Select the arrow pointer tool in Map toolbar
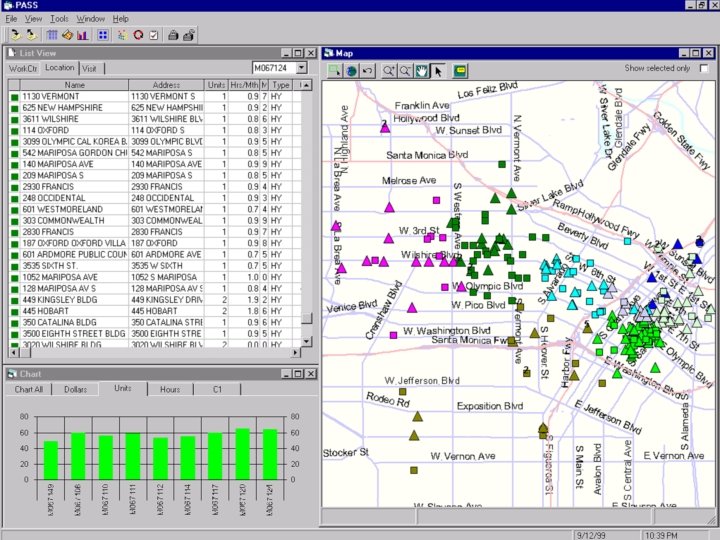 438,71
